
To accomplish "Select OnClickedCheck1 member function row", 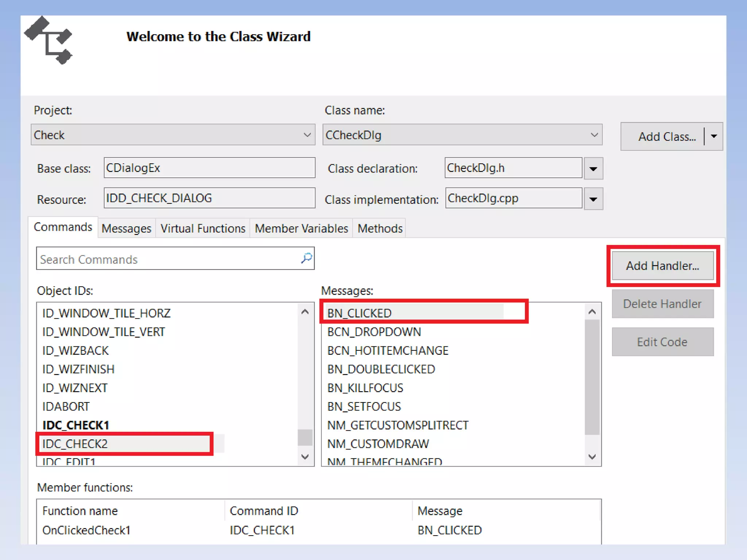I will coord(86,530).
